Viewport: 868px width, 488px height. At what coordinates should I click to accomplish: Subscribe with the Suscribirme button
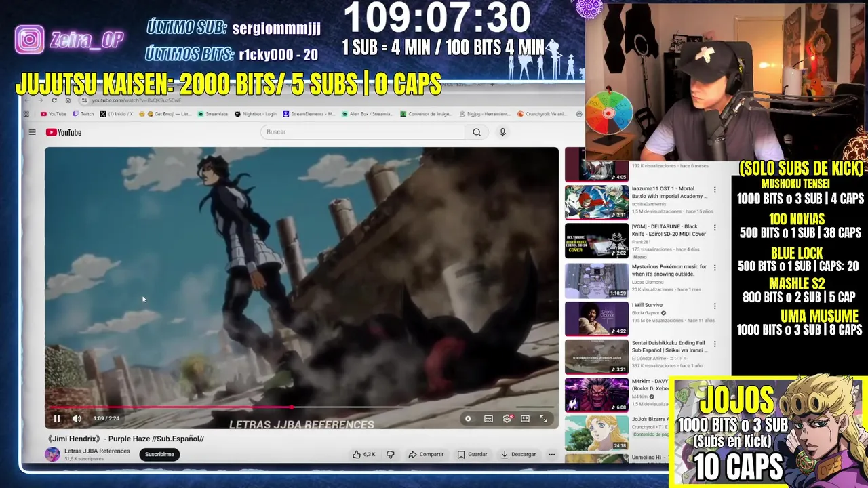pos(159,454)
